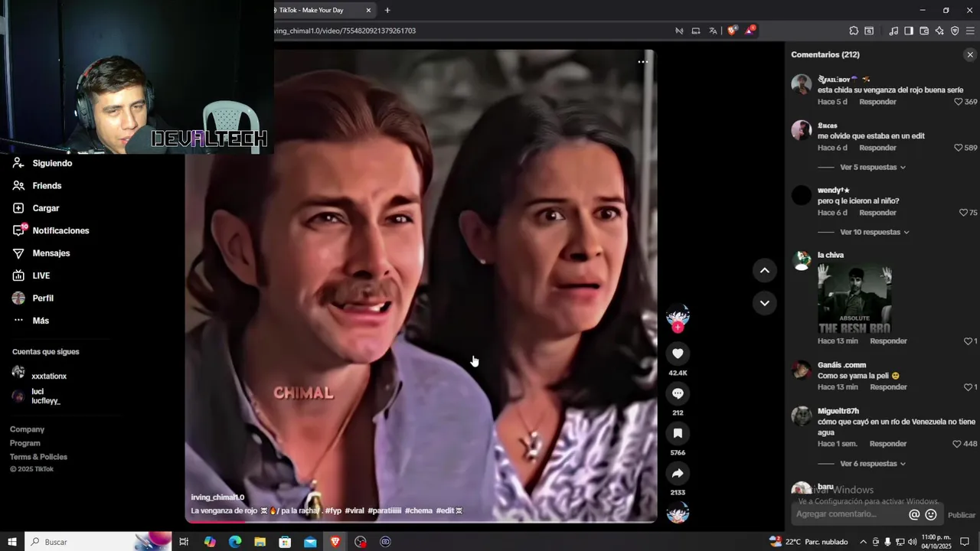
Task: Open the Program footer link
Action: pos(25,443)
